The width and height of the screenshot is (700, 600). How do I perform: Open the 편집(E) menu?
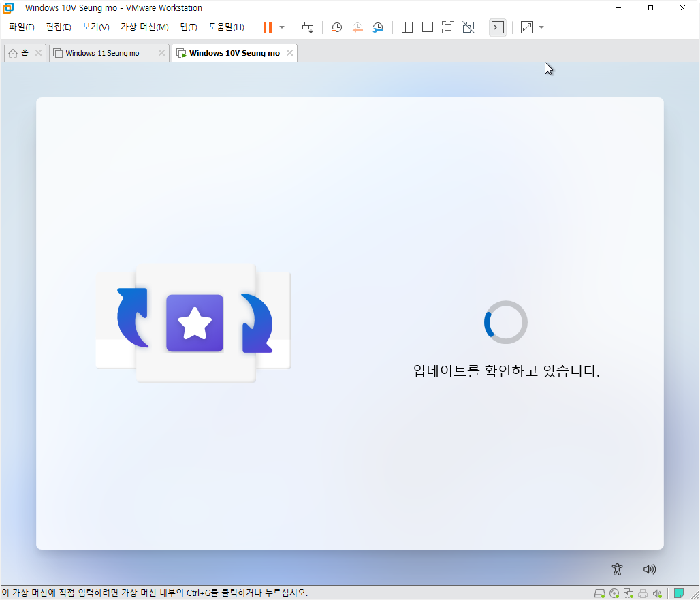(59, 27)
